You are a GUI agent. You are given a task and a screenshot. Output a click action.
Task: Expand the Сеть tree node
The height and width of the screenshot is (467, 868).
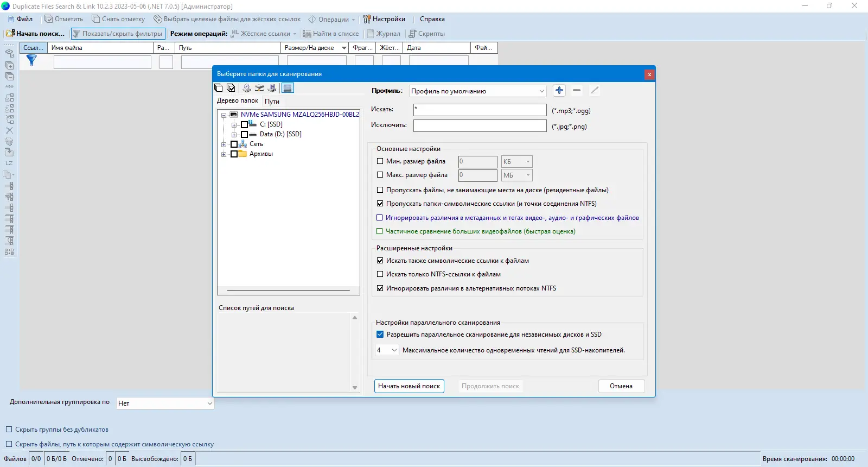(224, 144)
